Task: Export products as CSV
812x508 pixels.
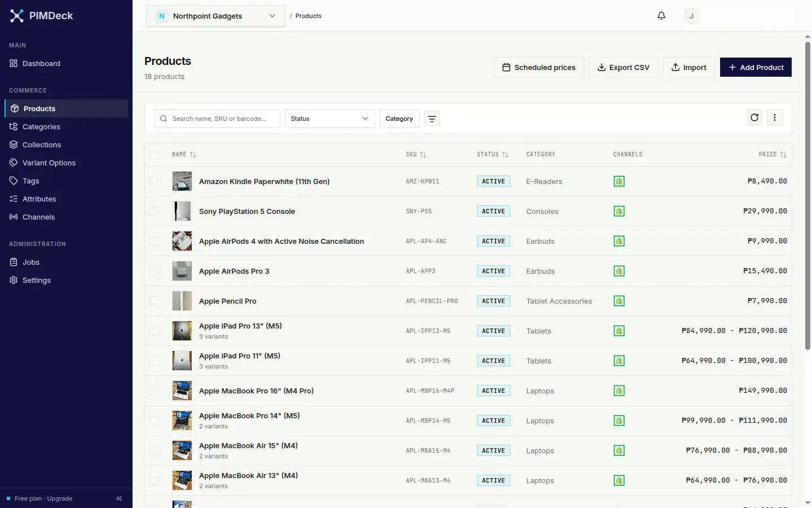Action: 623,67
